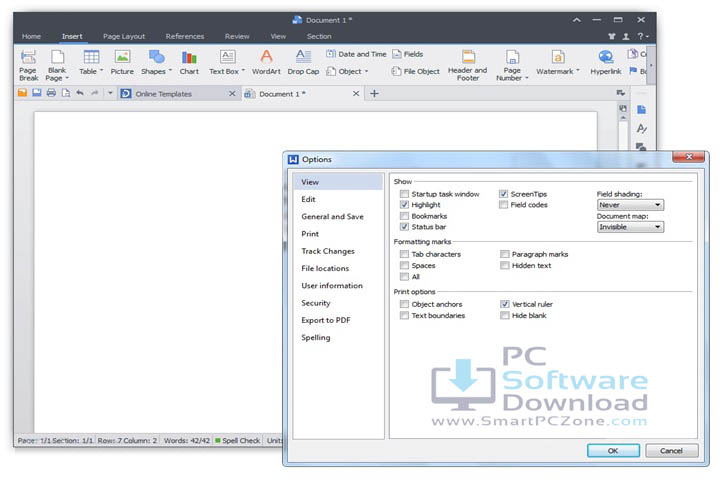Undo the last action
Viewport: 720px width, 480px height.
pyautogui.click(x=80, y=93)
